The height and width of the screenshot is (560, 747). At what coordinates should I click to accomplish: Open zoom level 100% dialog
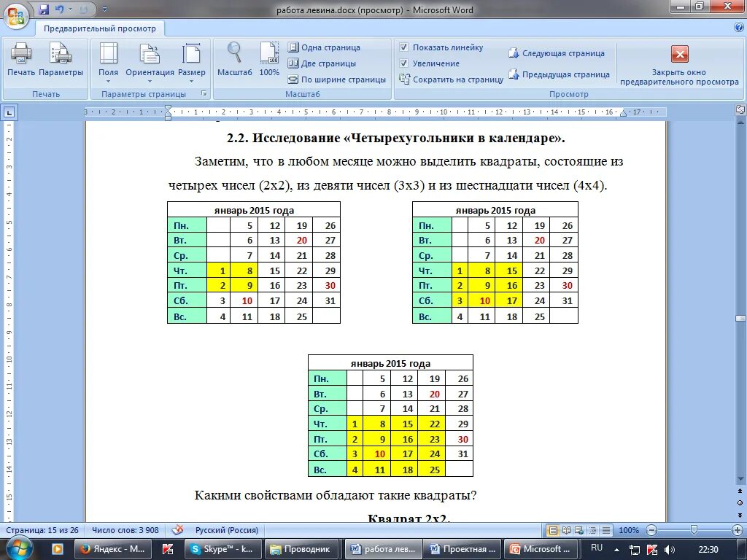628,530
